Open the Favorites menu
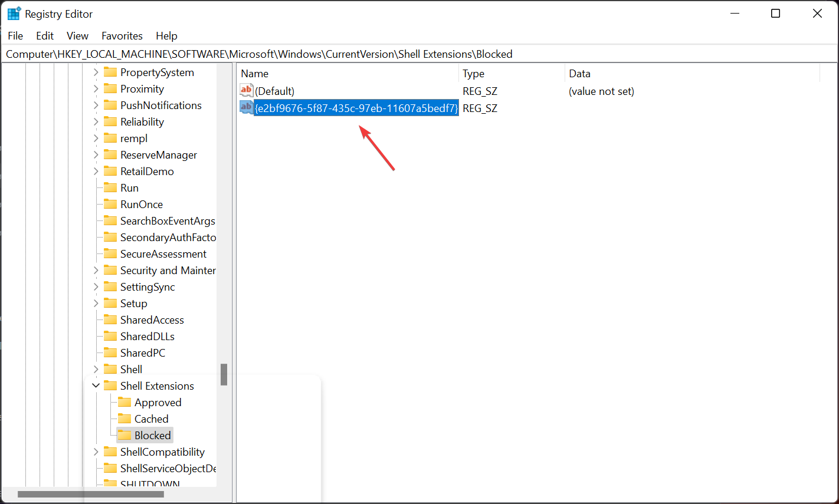Image resolution: width=839 pixels, height=504 pixels. tap(122, 35)
